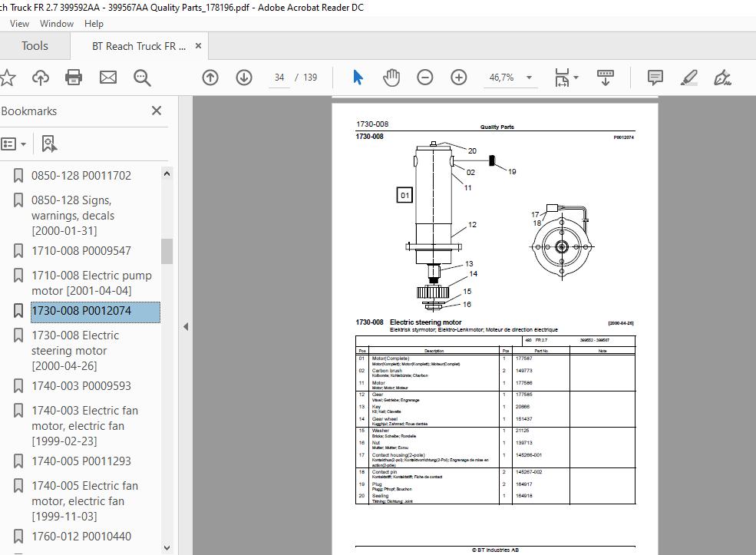
Task: Open bookmark 1710-008 P0009547
Action: pos(81,251)
